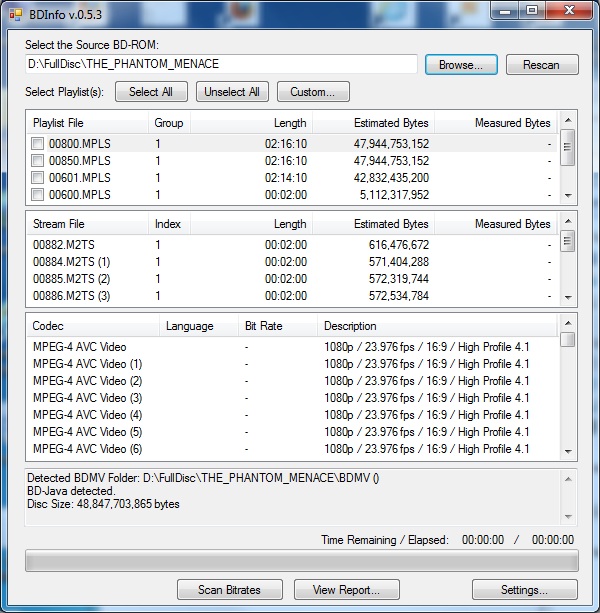This screenshot has width=600, height=613.
Task: Select the 00600.MPLS playlist checkbox
Action: pyautogui.click(x=38, y=195)
